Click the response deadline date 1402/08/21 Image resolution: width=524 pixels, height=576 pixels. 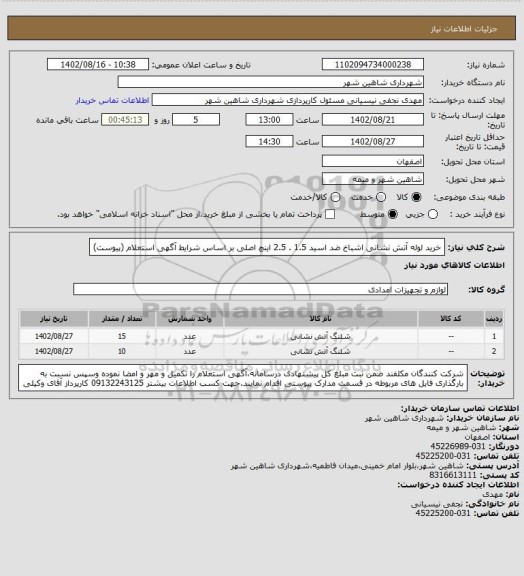click(x=373, y=120)
